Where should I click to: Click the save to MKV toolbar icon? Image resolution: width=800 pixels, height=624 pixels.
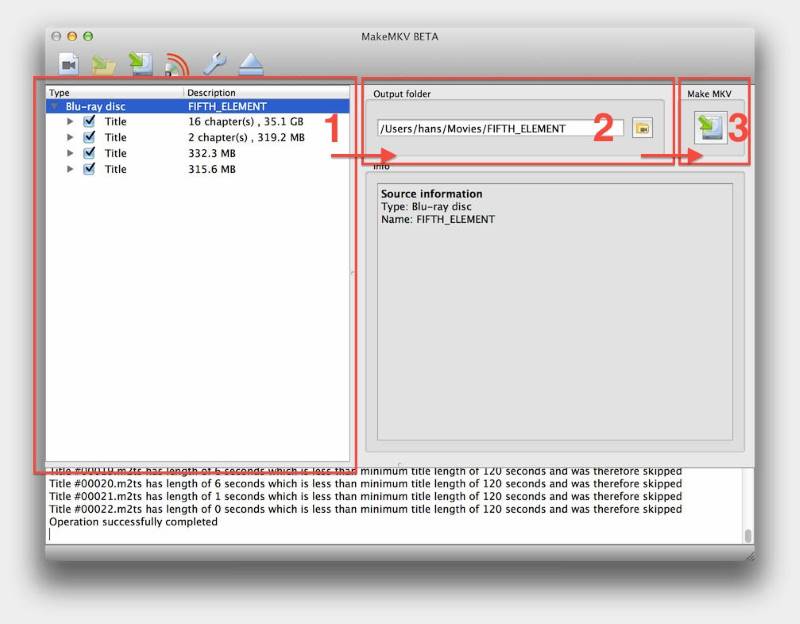140,64
